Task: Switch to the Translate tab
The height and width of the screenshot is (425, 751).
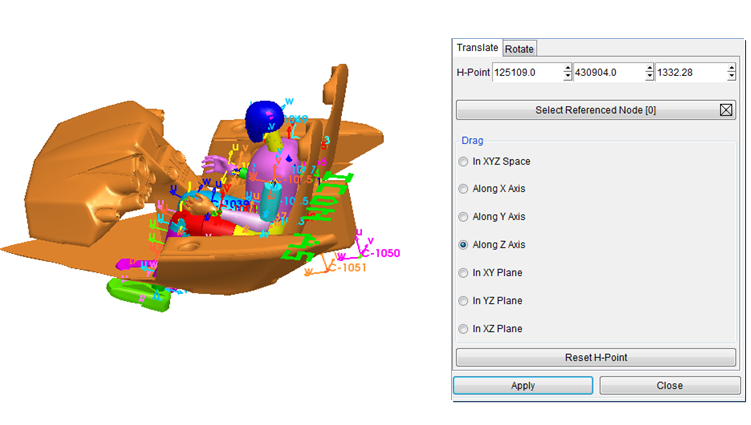Action: pos(477,48)
